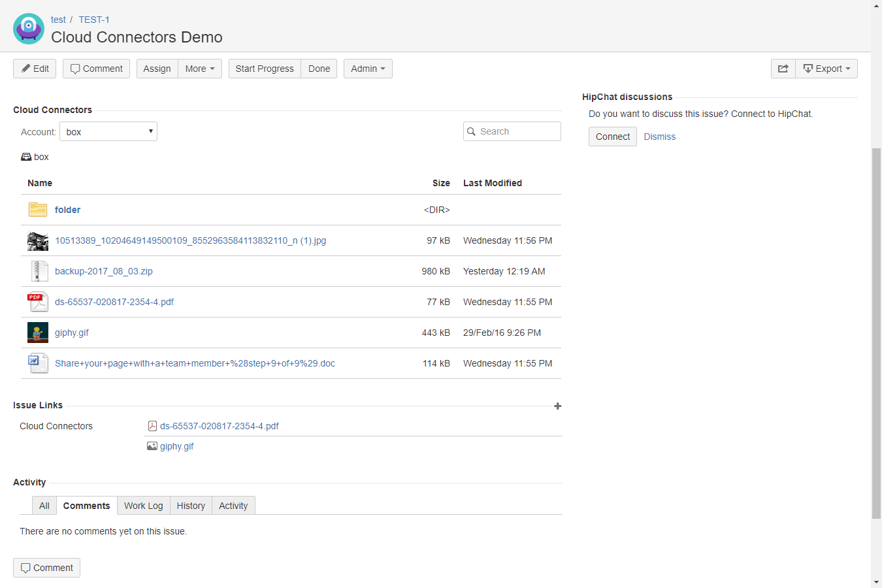Click the giphy.gif thumbnail in file list
882x588 pixels.
click(x=38, y=333)
